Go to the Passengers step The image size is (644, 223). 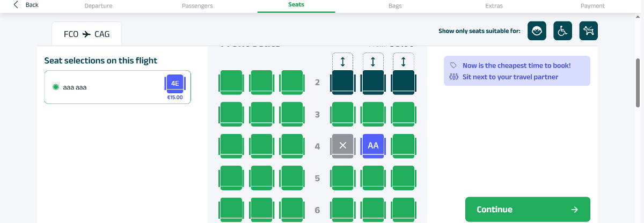click(x=197, y=6)
